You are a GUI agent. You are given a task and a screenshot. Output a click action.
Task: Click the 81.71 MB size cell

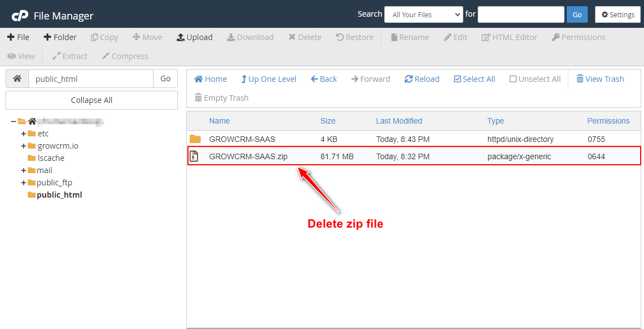337,156
